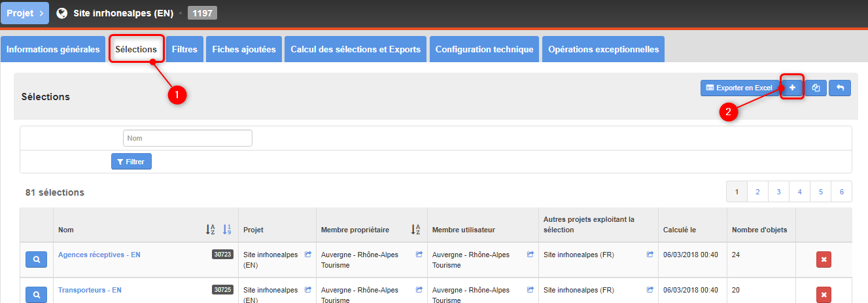Click Exporter en Excel button

[x=739, y=88]
